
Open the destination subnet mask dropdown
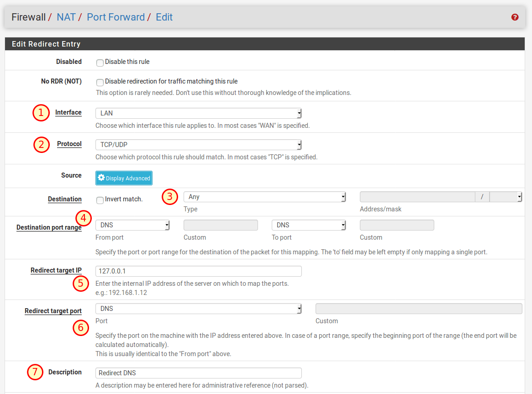pos(506,197)
